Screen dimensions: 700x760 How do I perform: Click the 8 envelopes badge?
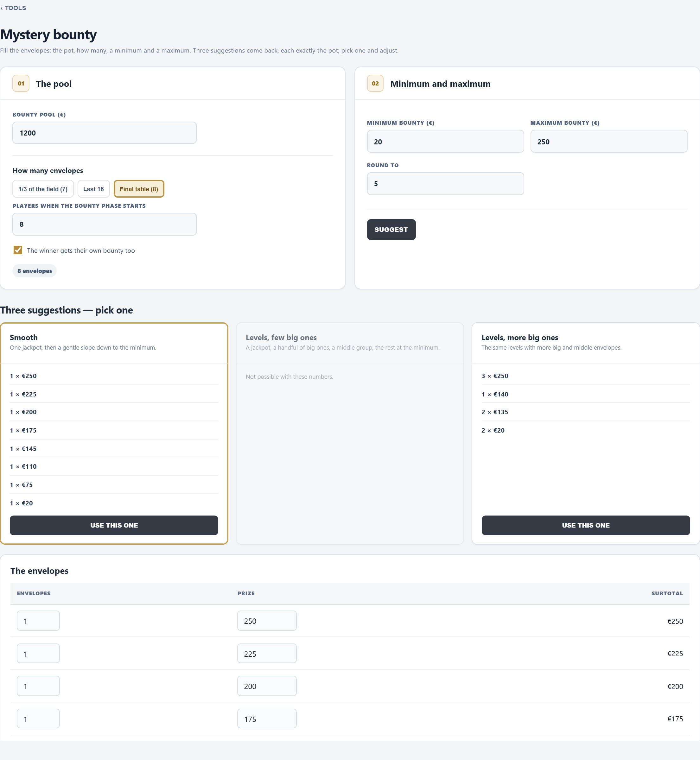pyautogui.click(x=35, y=271)
